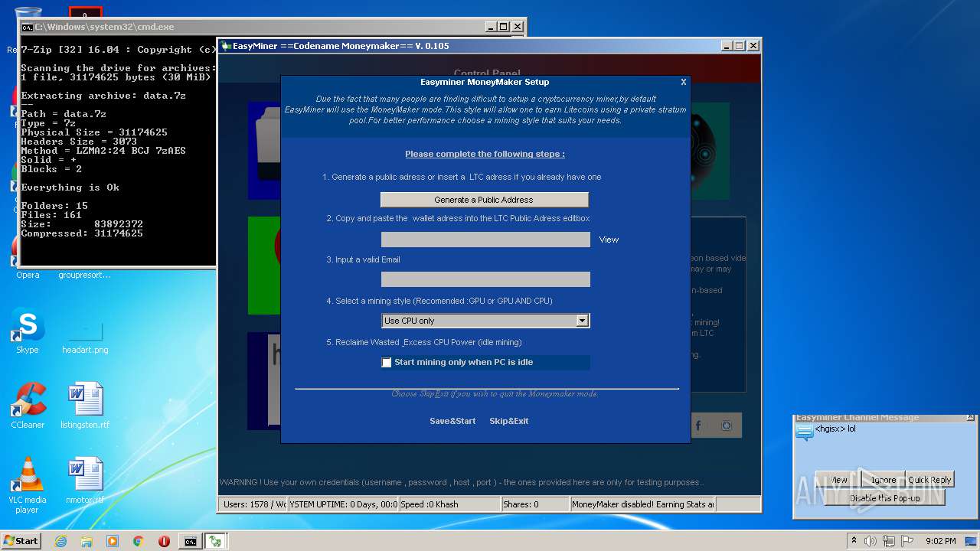Open Windows Explorer folder taskbar icon
980x551 pixels.
click(87, 541)
